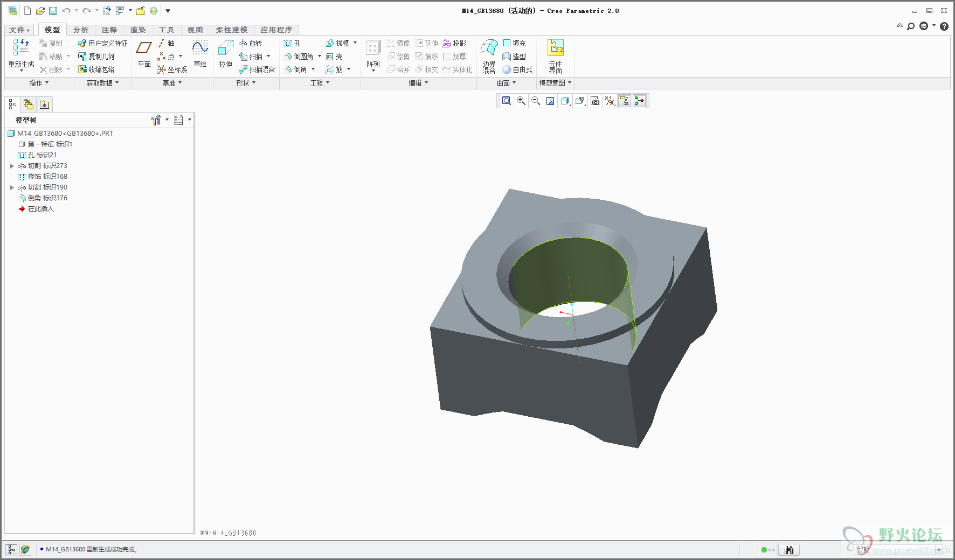Select Boundary Blend (边界混合) tool

pos(489,56)
